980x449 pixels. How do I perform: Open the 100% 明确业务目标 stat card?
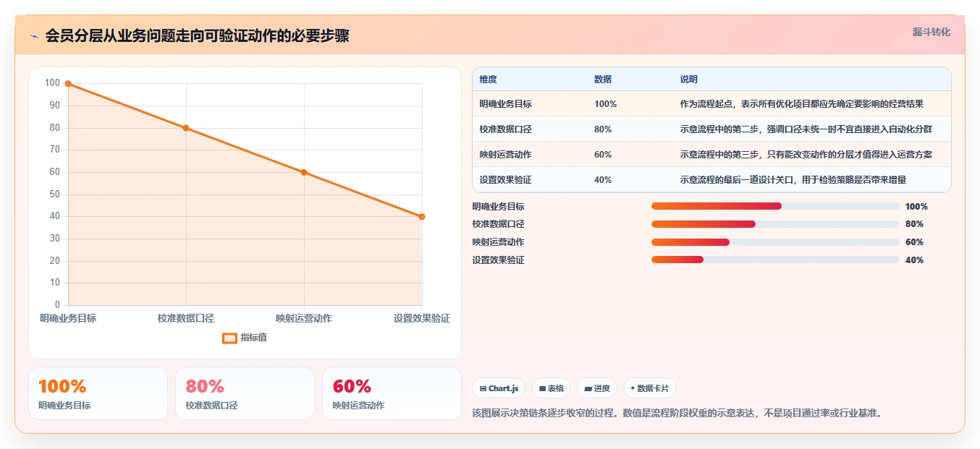[98, 393]
